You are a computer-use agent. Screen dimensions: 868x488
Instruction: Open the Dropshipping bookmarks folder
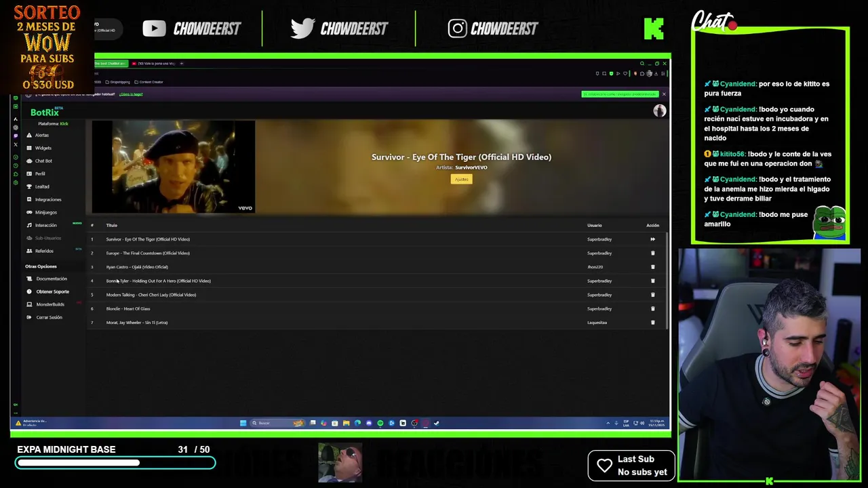[118, 82]
